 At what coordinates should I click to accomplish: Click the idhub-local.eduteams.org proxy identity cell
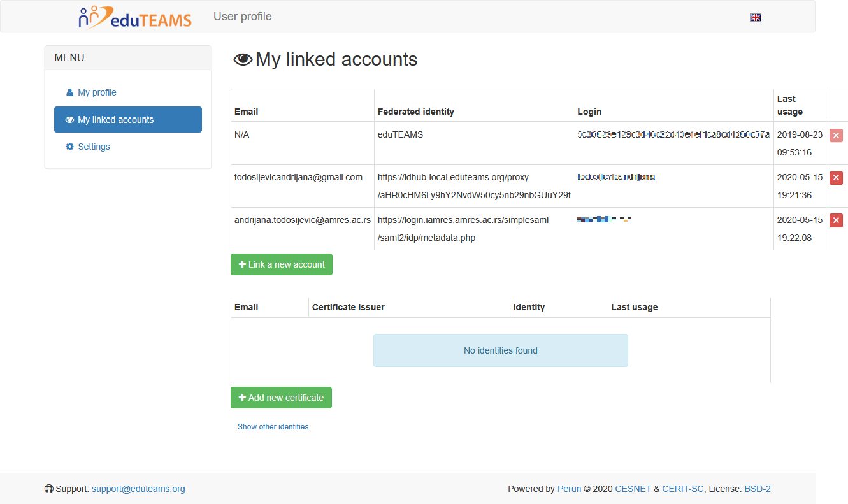pyautogui.click(x=474, y=186)
